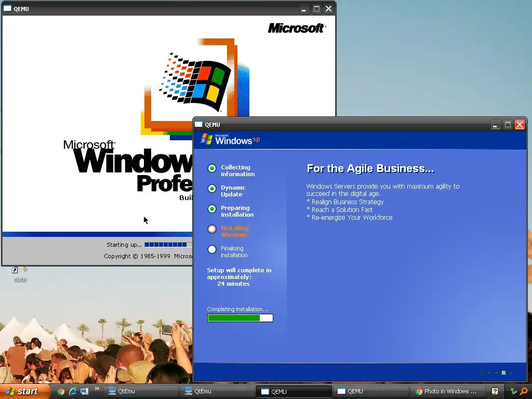This screenshot has height=399, width=532.
Task: Click the 'For the Agile Business...' heading
Action: pos(370,169)
